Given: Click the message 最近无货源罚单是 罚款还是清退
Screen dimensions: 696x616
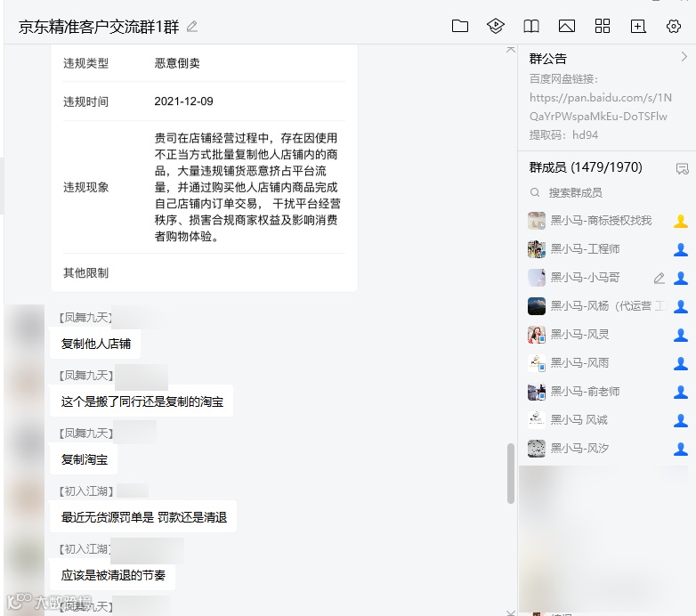Looking at the screenshot, I should [x=143, y=517].
